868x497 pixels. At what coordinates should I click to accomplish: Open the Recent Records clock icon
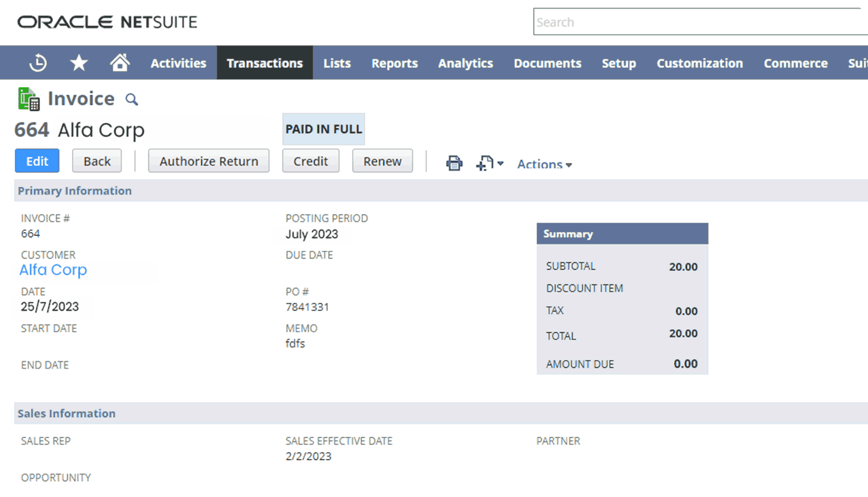tap(38, 63)
